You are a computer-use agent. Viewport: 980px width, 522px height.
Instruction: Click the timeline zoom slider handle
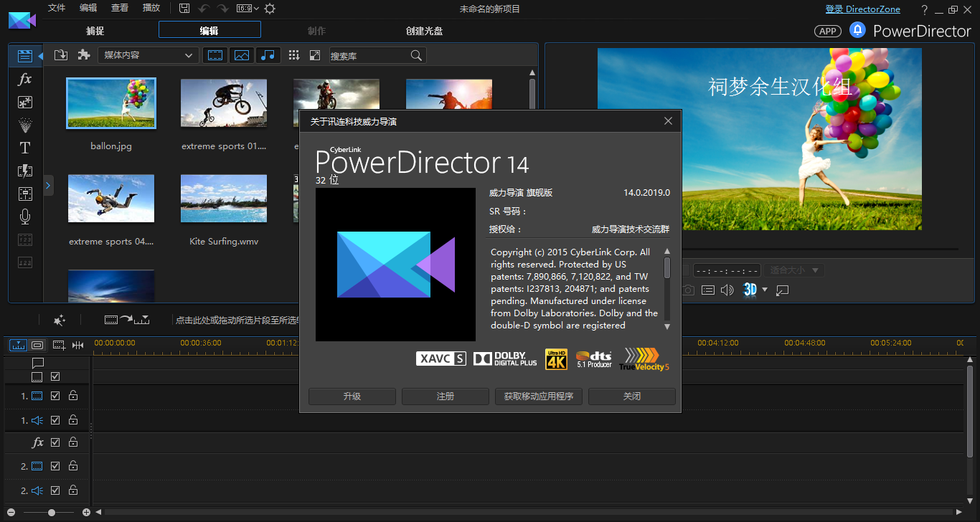(52, 512)
